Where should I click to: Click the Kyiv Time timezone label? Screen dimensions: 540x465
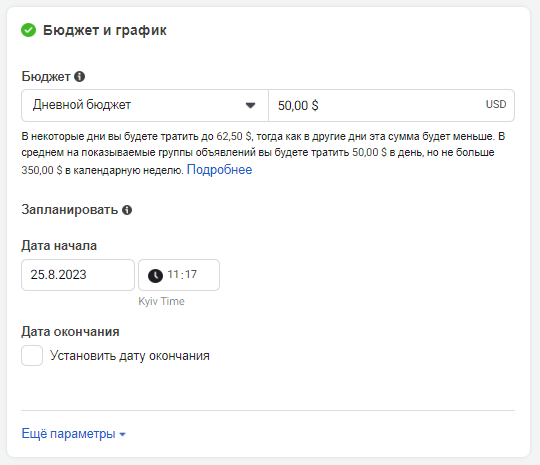161,301
